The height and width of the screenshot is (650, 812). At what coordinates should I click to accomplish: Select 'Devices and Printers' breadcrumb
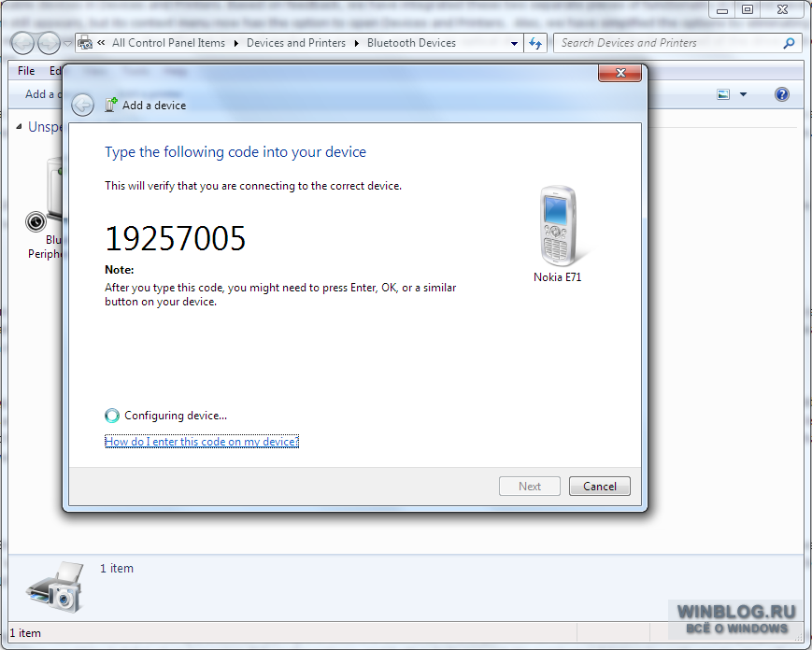point(295,43)
